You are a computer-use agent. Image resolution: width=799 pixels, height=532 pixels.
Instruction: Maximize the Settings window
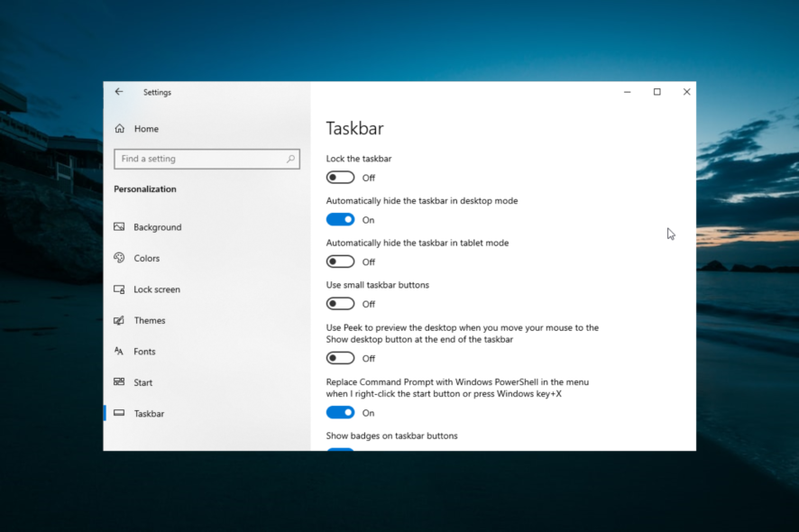(657, 92)
